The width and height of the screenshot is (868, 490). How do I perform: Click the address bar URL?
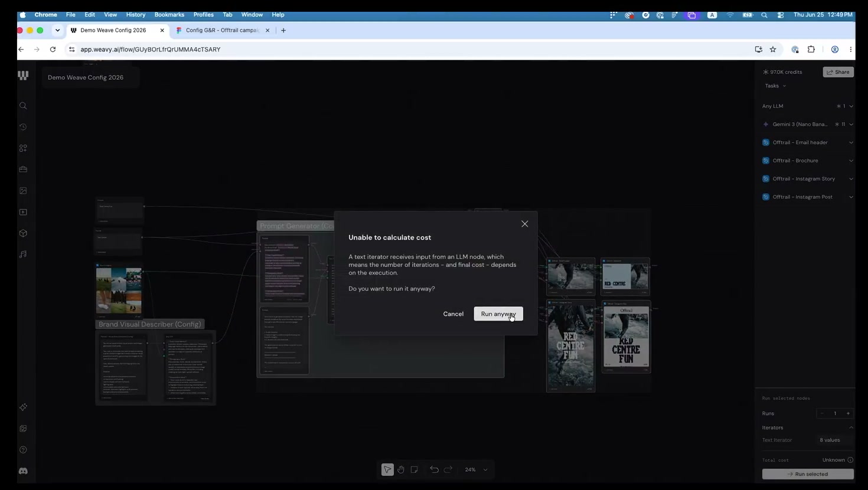(x=151, y=50)
